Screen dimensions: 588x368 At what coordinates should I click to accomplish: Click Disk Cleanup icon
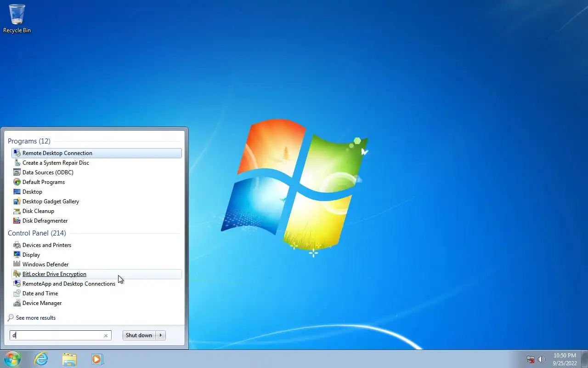point(17,211)
